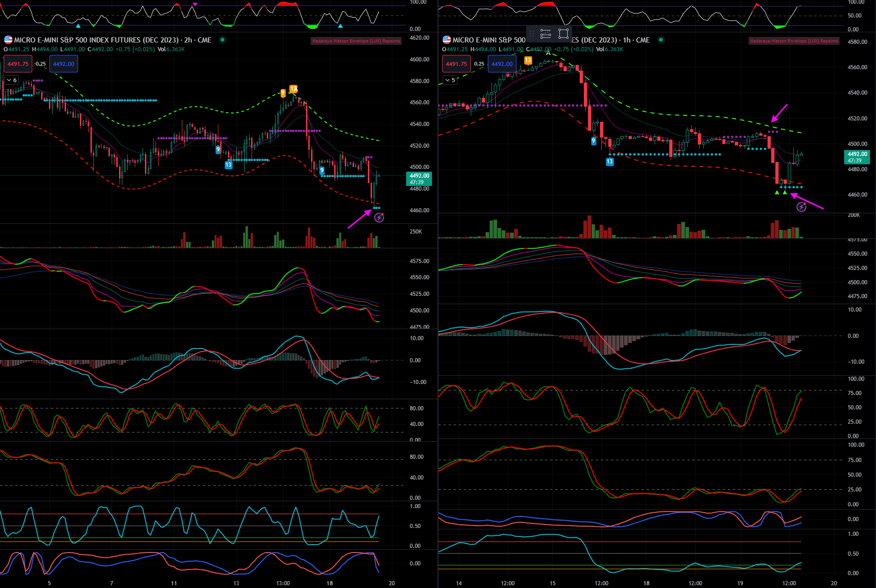
Task: Click blue 9 count marker on 1h chart
Action: point(594,141)
